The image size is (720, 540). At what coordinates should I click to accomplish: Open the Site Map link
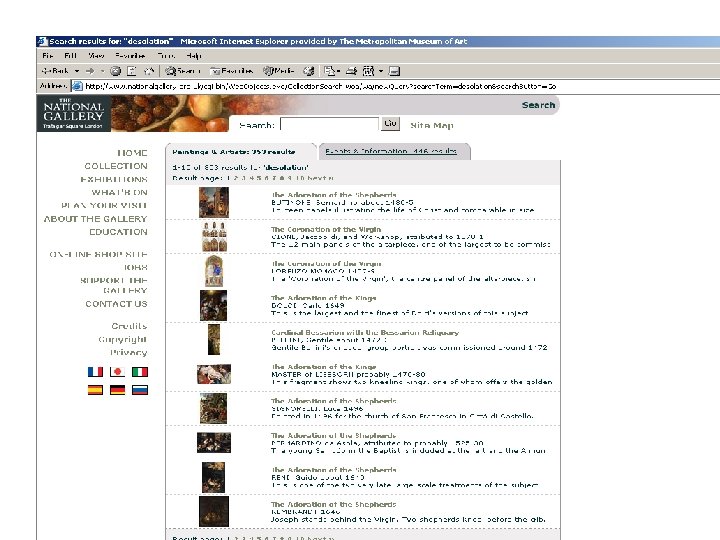(x=432, y=125)
